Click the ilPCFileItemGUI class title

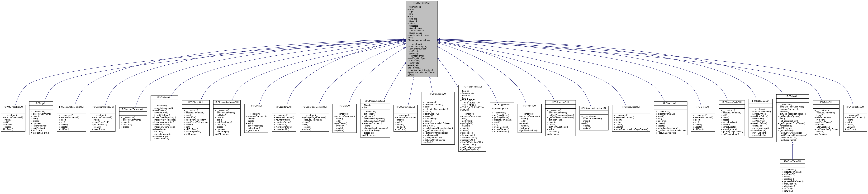[x=164, y=97]
